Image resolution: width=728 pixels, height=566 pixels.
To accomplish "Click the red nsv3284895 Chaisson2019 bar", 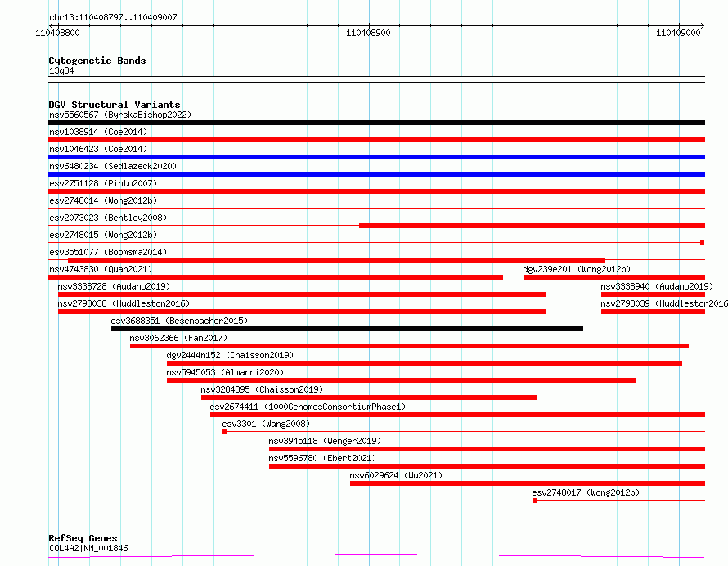I will [x=369, y=398].
